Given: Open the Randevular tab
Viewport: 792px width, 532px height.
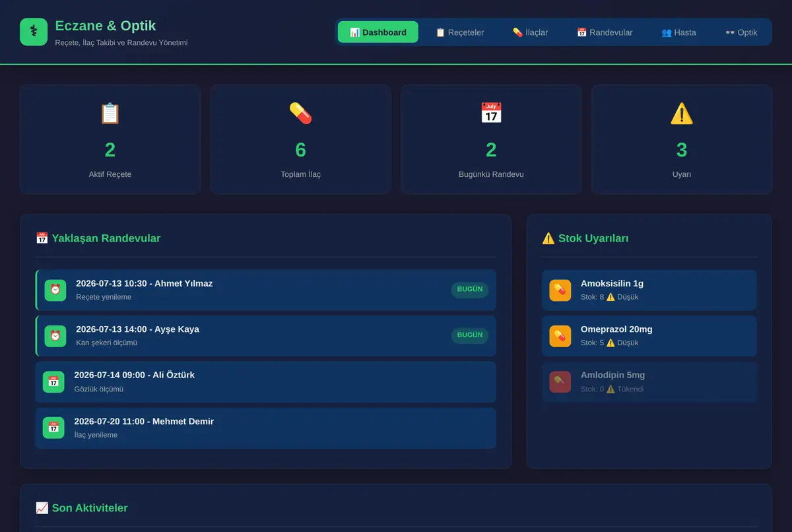Looking at the screenshot, I should click(605, 32).
